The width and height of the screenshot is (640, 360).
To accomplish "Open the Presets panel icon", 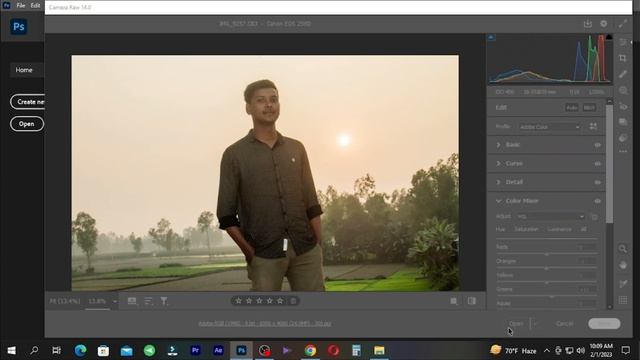I will (x=622, y=138).
